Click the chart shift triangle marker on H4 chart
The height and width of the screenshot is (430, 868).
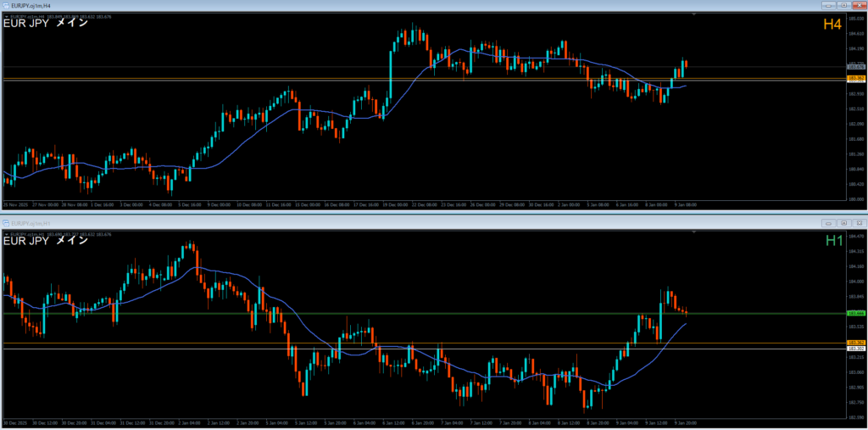pos(694,14)
